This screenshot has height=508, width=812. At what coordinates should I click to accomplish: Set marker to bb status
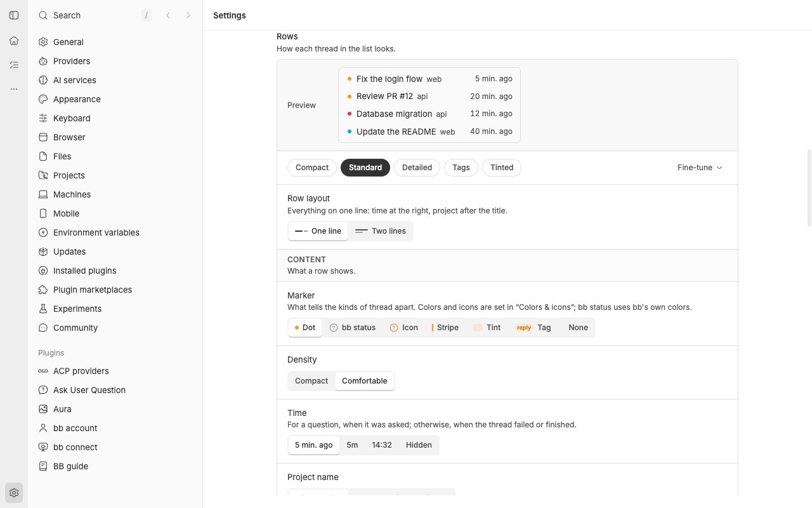pyautogui.click(x=353, y=328)
